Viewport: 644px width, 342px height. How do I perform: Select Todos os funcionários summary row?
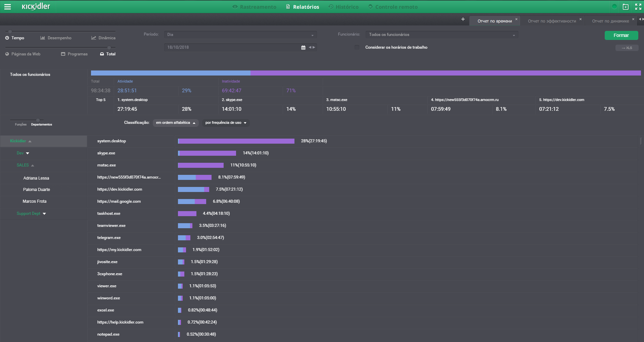tap(30, 75)
